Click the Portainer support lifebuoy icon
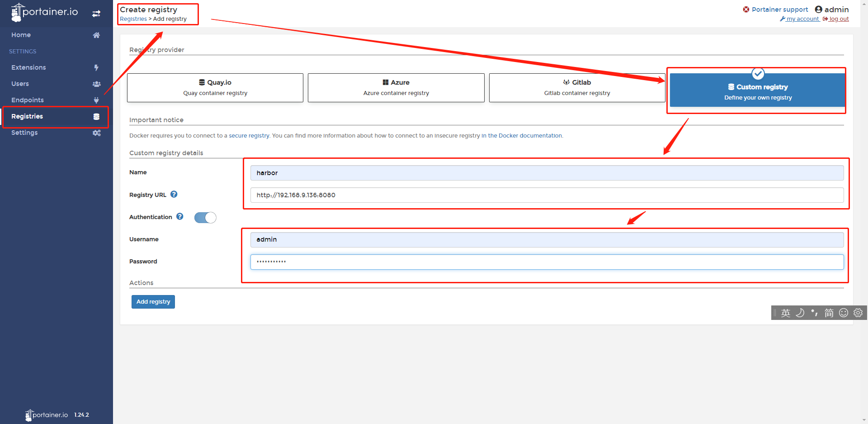 click(746, 10)
